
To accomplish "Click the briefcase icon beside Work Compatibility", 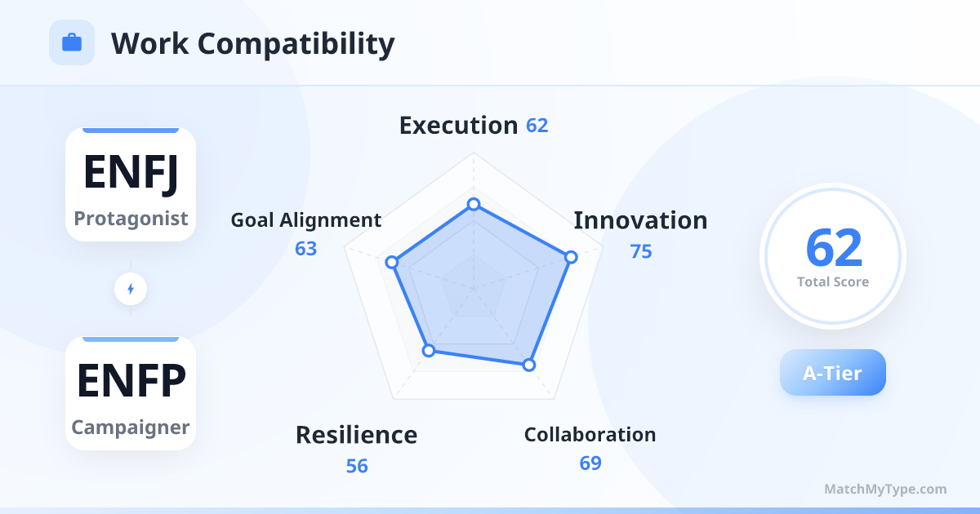I will click(72, 42).
